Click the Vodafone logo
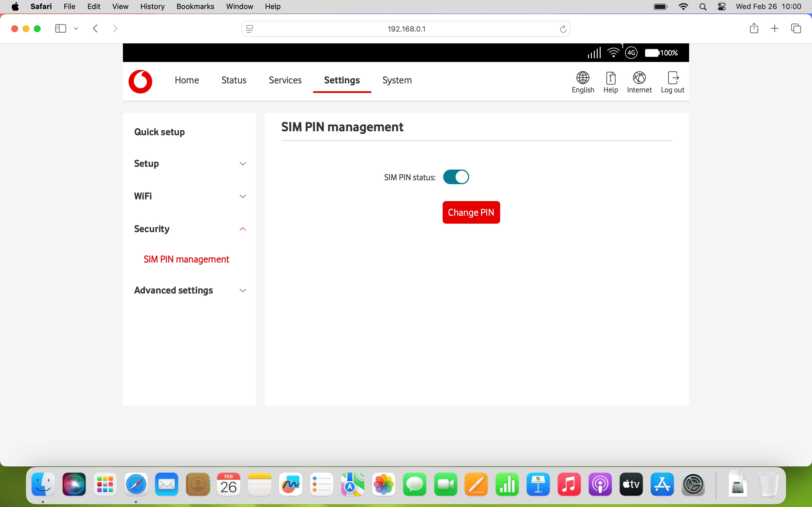Screen dimensions: 812x507 pyautogui.click(x=140, y=81)
